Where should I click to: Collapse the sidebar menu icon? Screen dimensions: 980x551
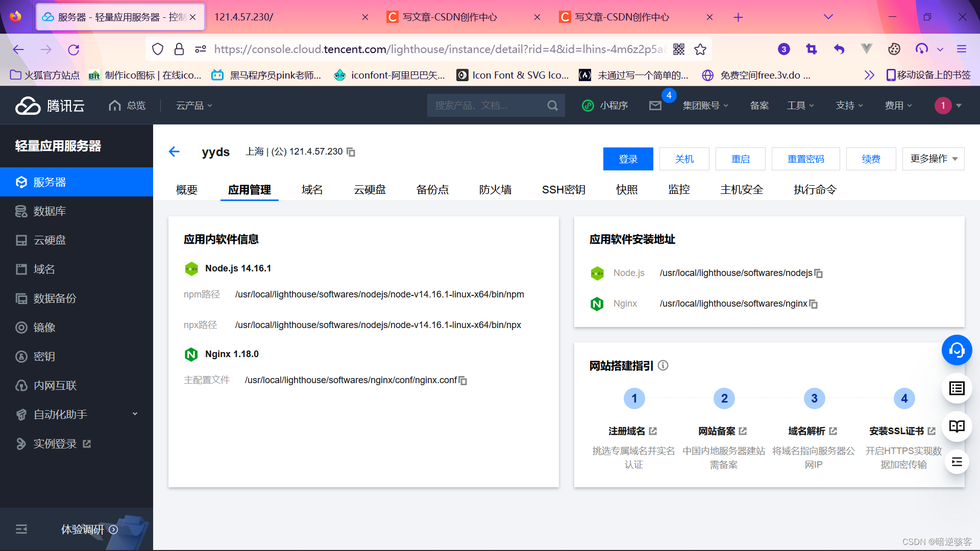21,529
